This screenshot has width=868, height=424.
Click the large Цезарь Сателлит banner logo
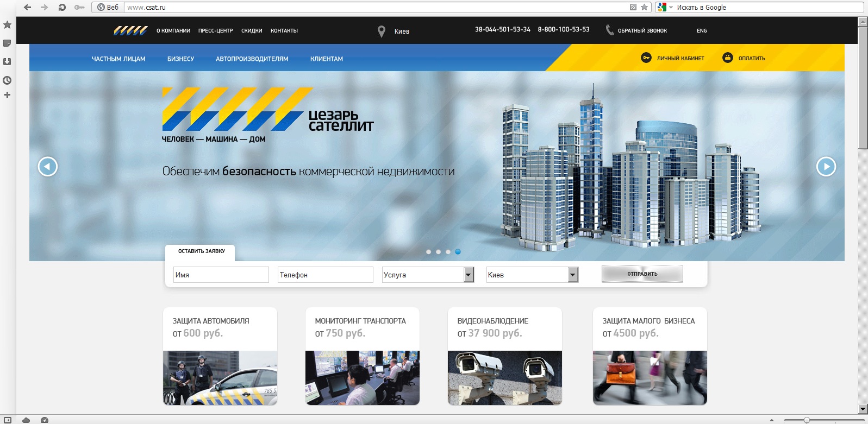coord(268,115)
